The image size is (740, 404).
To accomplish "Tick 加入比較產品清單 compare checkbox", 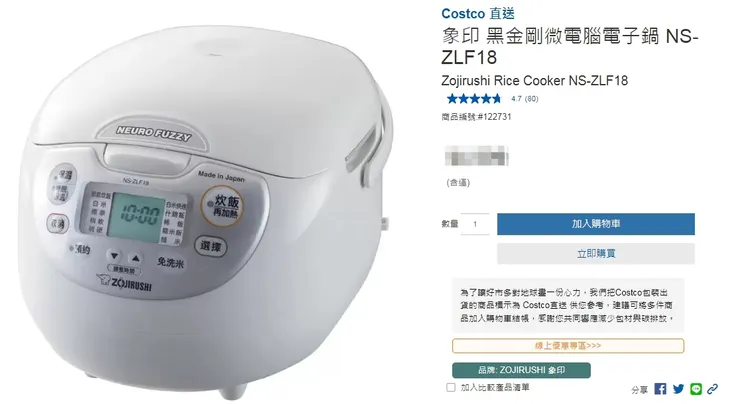I will coord(451,387).
